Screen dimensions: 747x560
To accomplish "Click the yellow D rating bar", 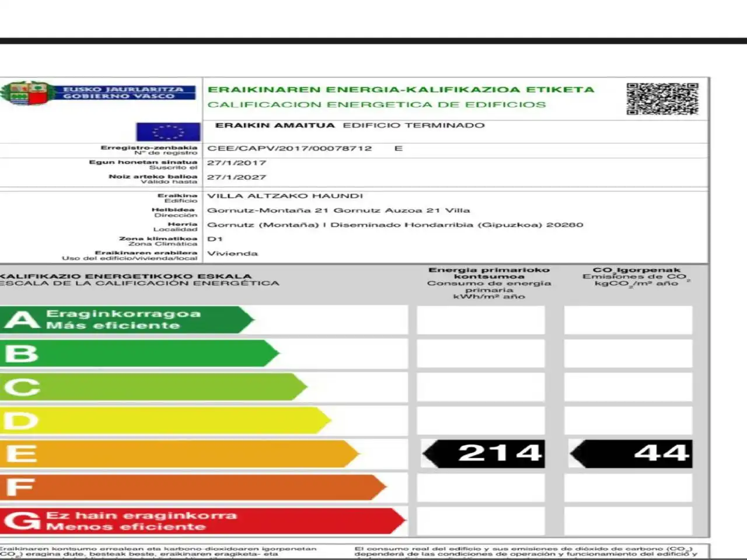I will click(x=166, y=421).
